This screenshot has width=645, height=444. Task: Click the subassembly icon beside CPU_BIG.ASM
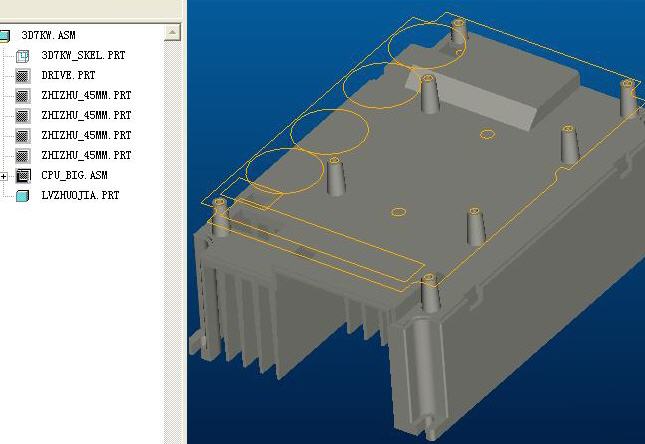[23, 176]
